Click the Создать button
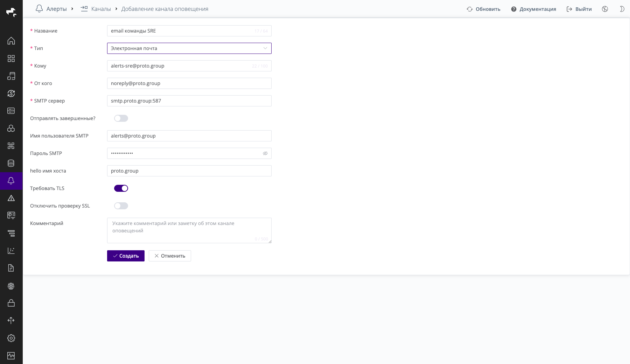 [126, 256]
